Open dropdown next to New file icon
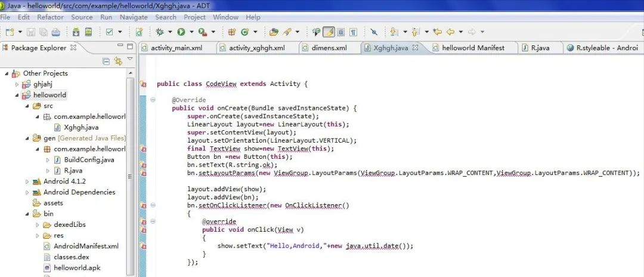The height and width of the screenshot is (277, 644). (x=20, y=32)
